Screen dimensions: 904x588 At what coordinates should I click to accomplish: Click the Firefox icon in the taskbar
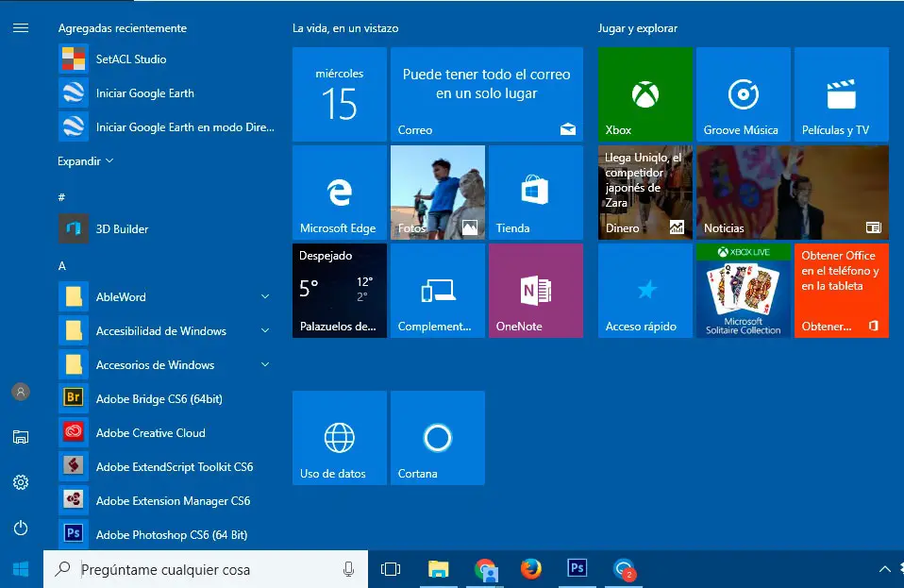(x=531, y=569)
